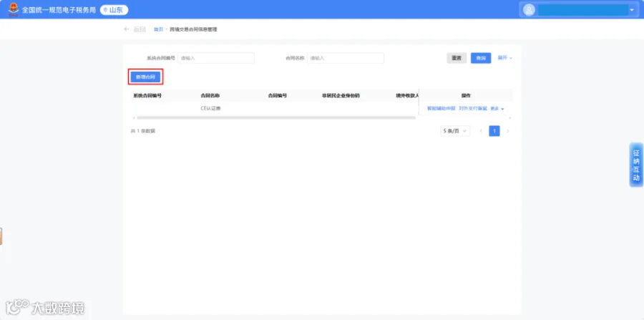
Task: Open 首页 breadcrumb link
Action: point(158,29)
